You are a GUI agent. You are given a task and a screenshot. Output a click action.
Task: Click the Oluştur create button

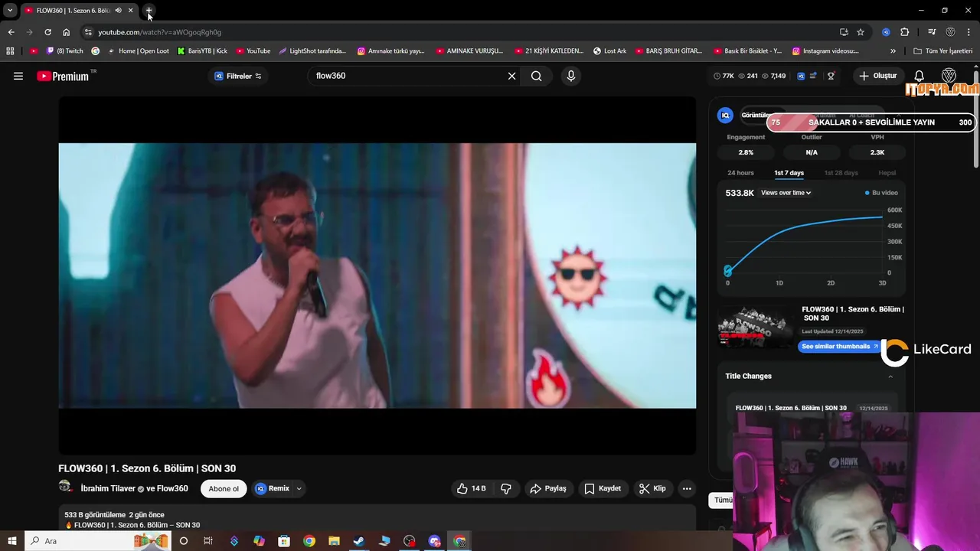tap(877, 76)
